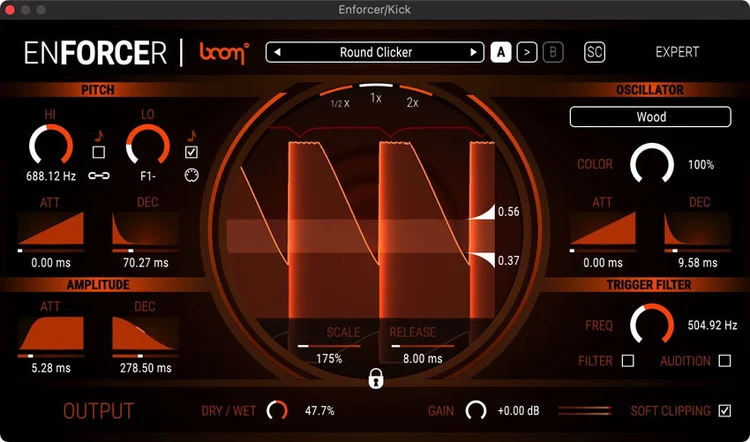Click the Pitch LO knob
This screenshot has height=442, width=750.
coord(147,145)
